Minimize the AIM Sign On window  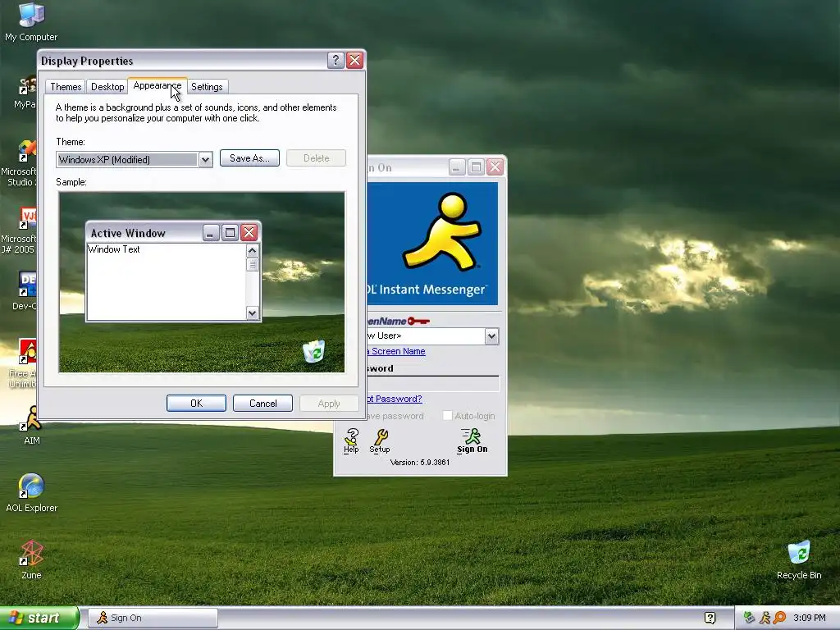(x=456, y=167)
